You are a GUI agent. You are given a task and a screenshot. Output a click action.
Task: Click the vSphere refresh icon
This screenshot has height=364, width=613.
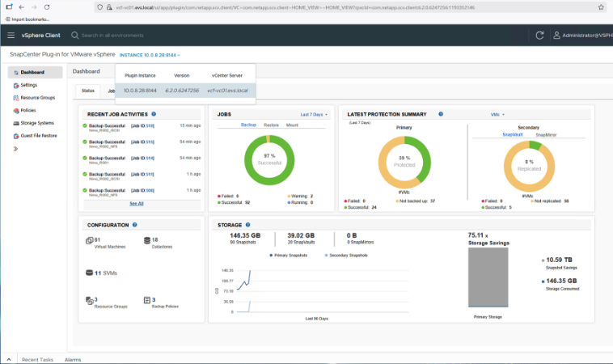point(539,36)
